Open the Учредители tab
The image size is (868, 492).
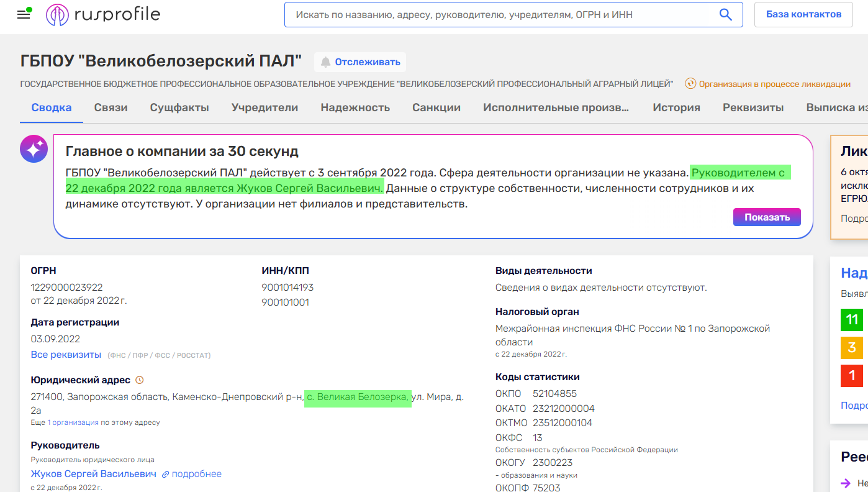264,107
